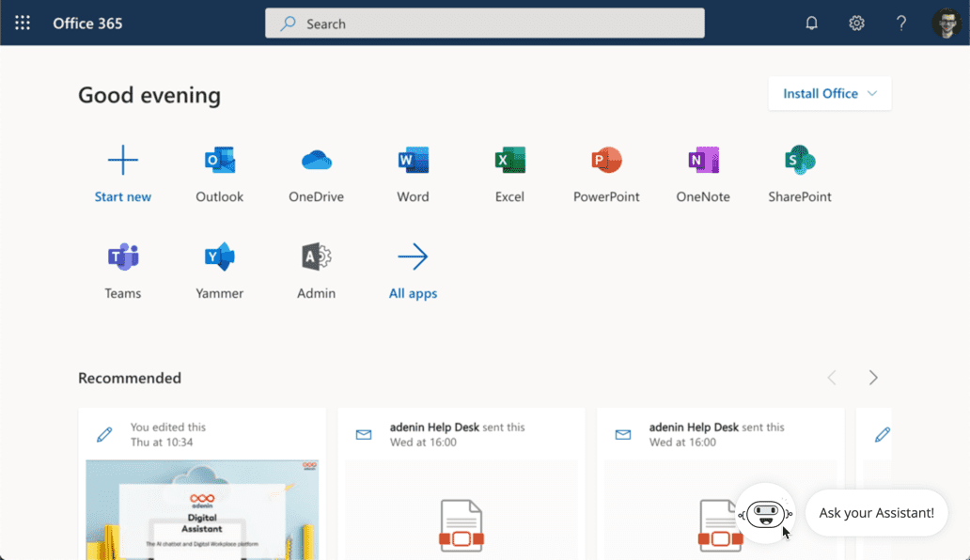Open the Digital Assistant document thumbnail

[x=202, y=509]
